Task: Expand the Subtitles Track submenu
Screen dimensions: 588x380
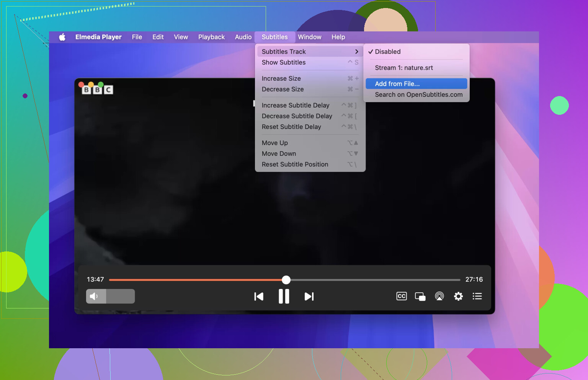Action: (284, 51)
